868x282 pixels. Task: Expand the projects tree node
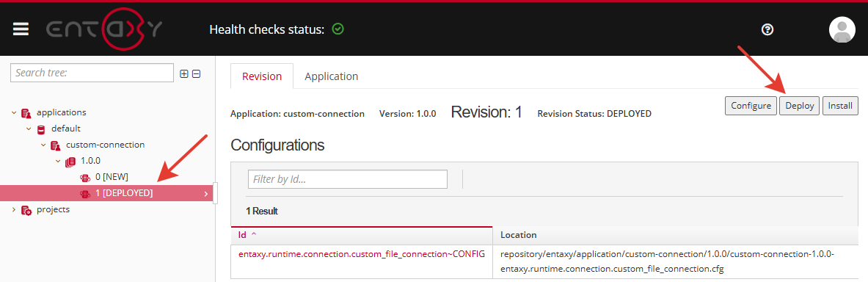(x=14, y=210)
